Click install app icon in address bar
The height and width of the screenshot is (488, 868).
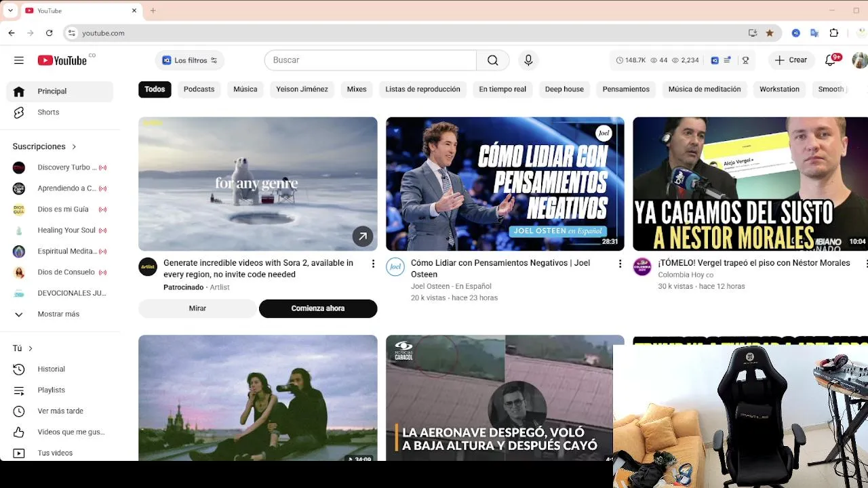pos(753,33)
